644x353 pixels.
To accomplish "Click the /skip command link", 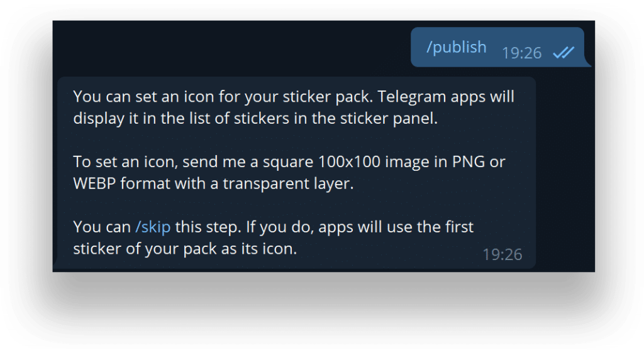I will pos(153,227).
